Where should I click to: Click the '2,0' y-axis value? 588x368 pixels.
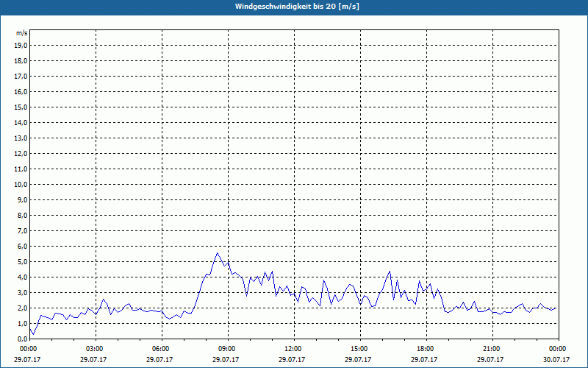pos(22,308)
